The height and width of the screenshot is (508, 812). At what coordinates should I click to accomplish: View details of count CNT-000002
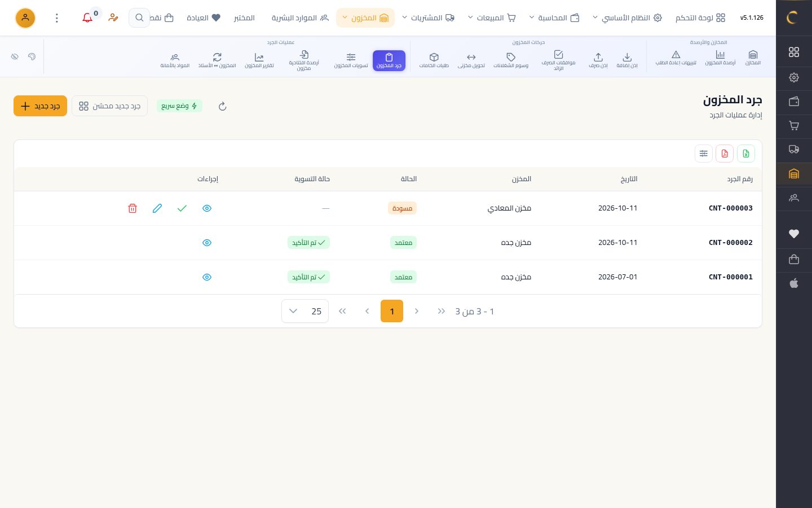(207, 243)
